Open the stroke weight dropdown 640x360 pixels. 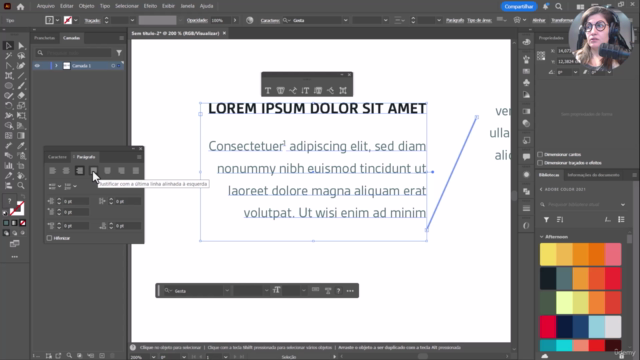132,20
